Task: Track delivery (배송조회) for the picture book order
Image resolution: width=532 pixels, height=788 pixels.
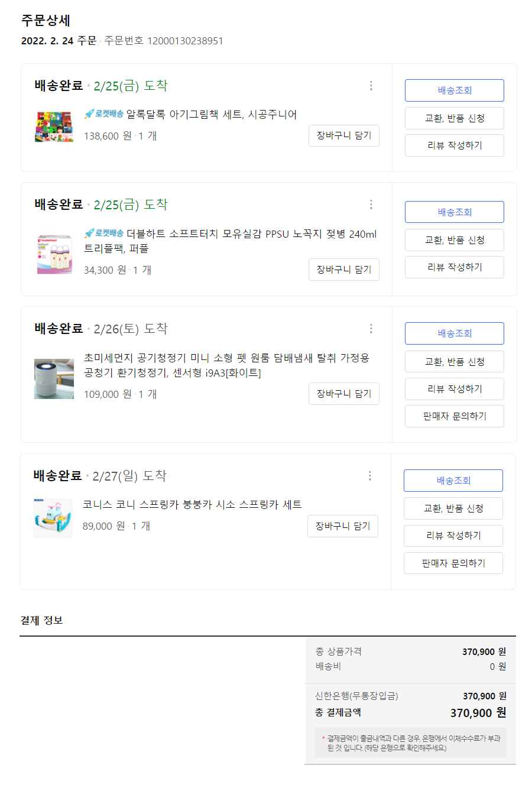Action: coord(454,90)
